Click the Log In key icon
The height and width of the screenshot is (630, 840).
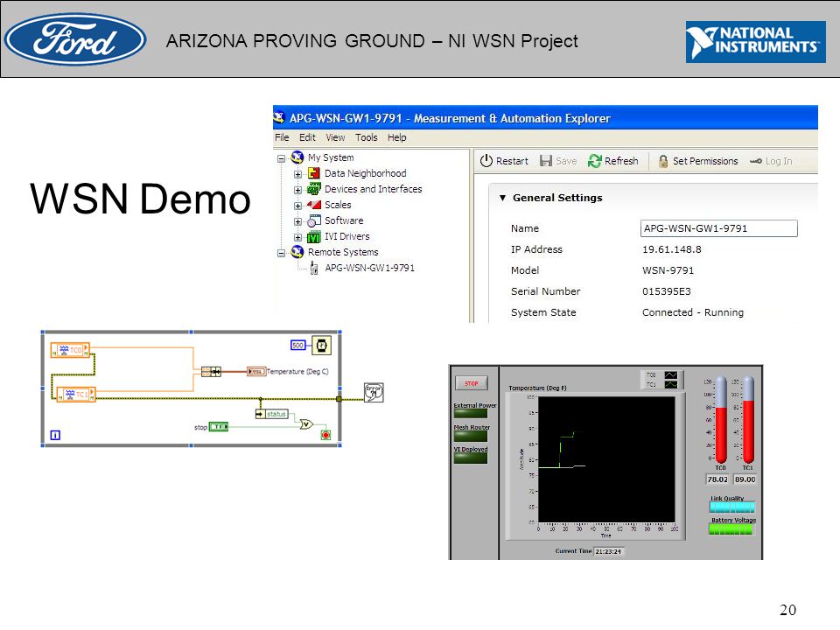tap(756, 161)
